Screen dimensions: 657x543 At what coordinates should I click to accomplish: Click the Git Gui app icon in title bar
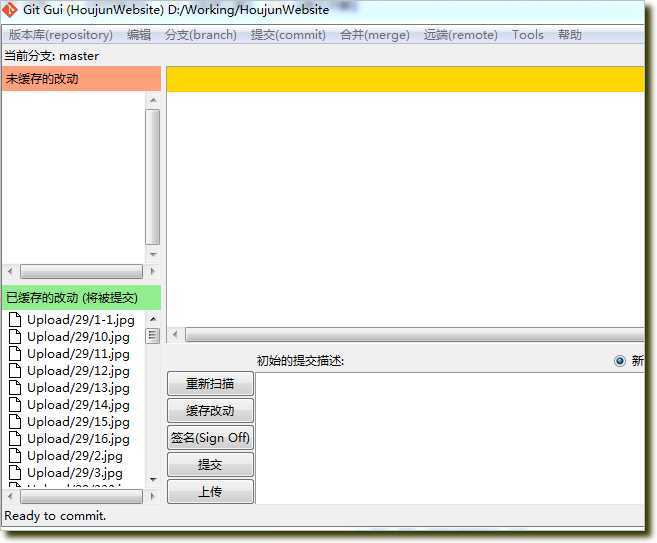[10, 9]
